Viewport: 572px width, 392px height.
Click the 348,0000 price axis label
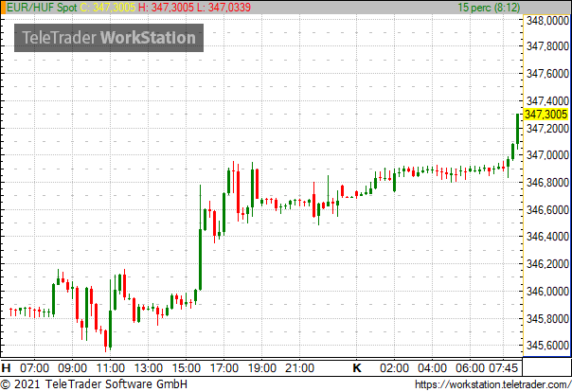547,21
